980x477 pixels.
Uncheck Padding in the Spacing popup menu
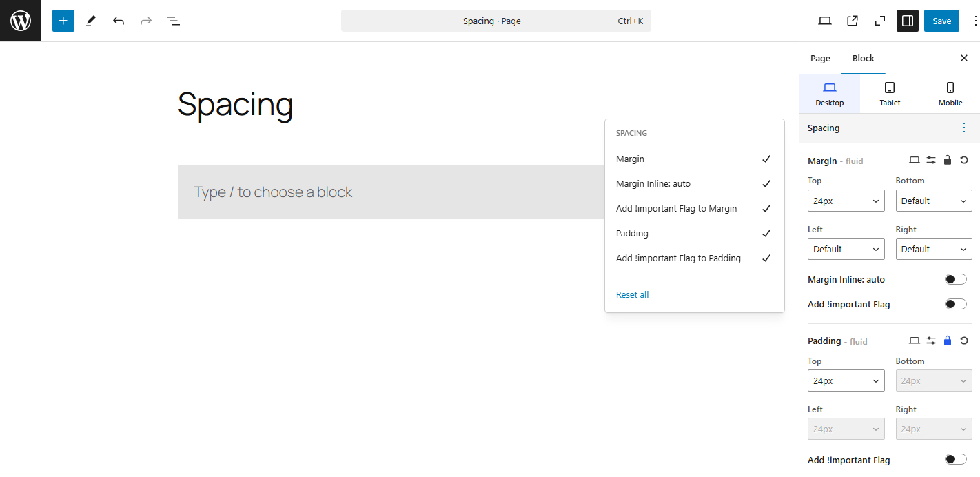point(695,233)
